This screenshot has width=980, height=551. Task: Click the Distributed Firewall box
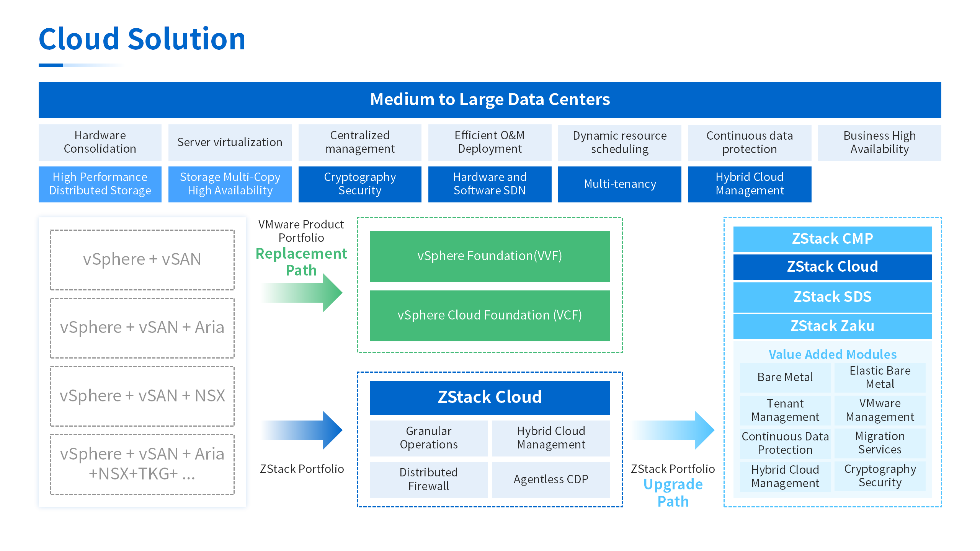pos(429,479)
